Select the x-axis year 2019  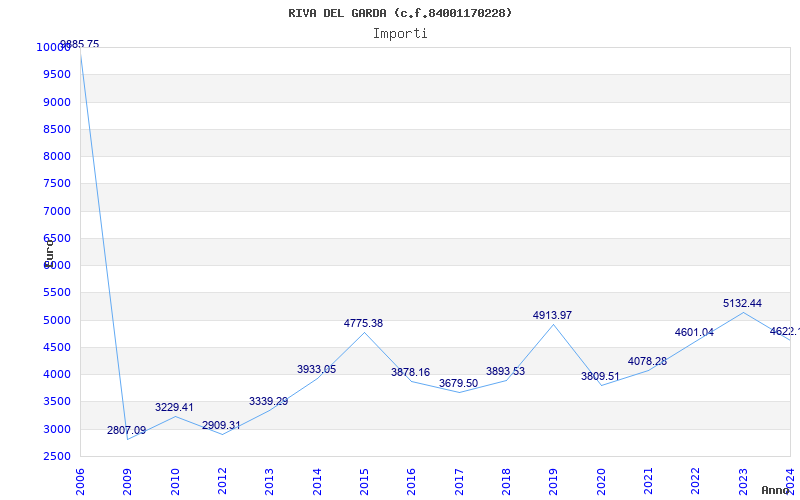click(554, 482)
